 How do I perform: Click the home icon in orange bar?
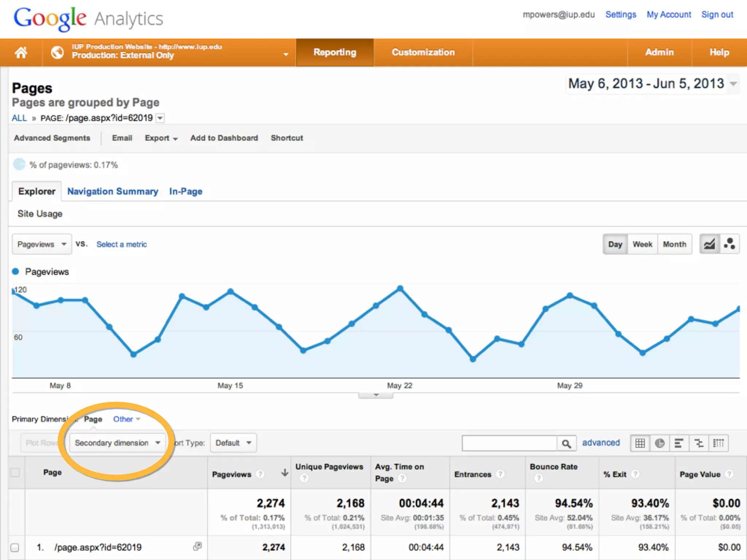[21, 53]
